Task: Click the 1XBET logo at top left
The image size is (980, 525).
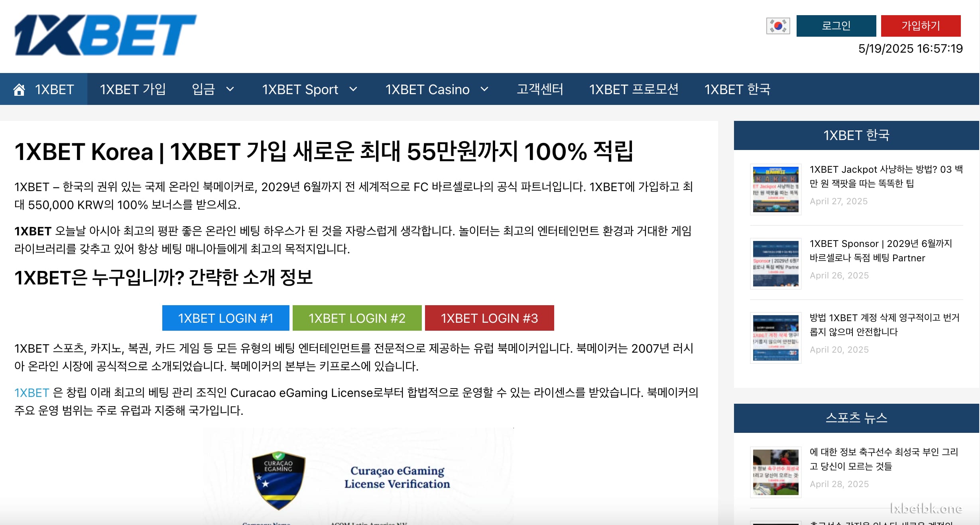Action: [106, 35]
